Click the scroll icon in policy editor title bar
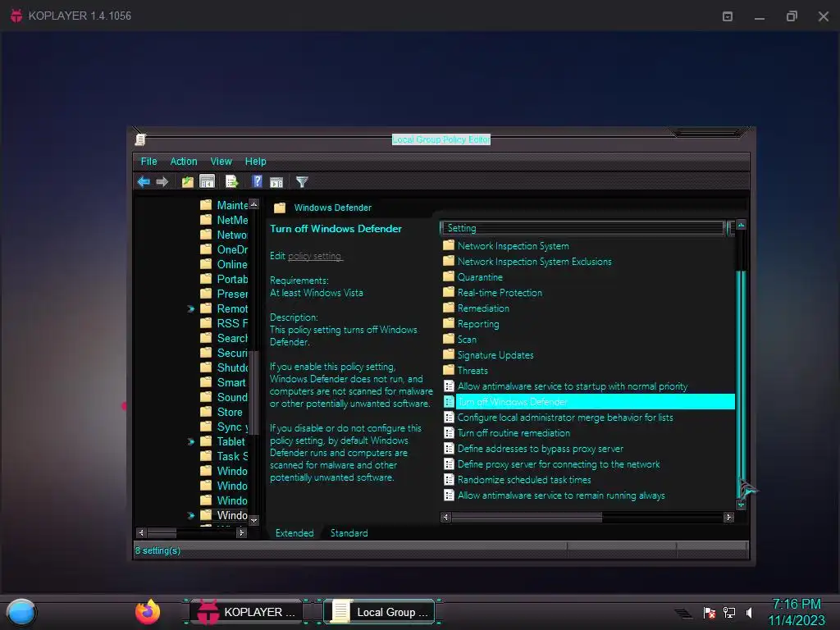The height and width of the screenshot is (630, 840). coord(140,139)
